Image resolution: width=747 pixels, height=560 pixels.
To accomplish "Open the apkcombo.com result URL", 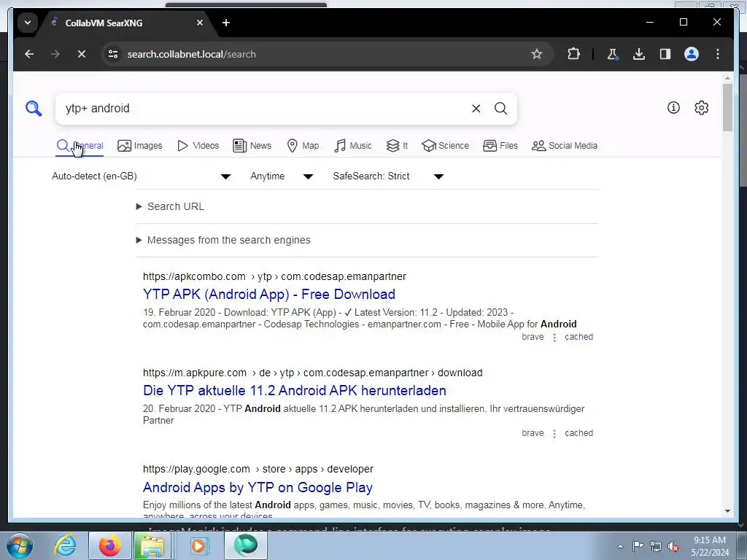I will 274,276.
